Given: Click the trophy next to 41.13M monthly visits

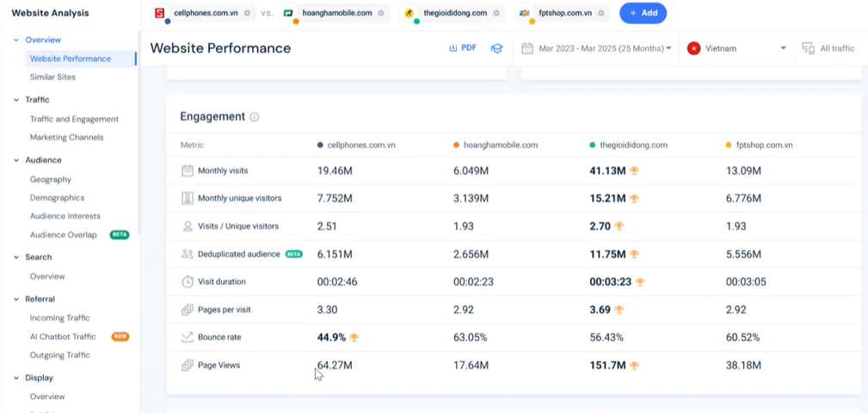Looking at the screenshot, I should click(x=634, y=170).
